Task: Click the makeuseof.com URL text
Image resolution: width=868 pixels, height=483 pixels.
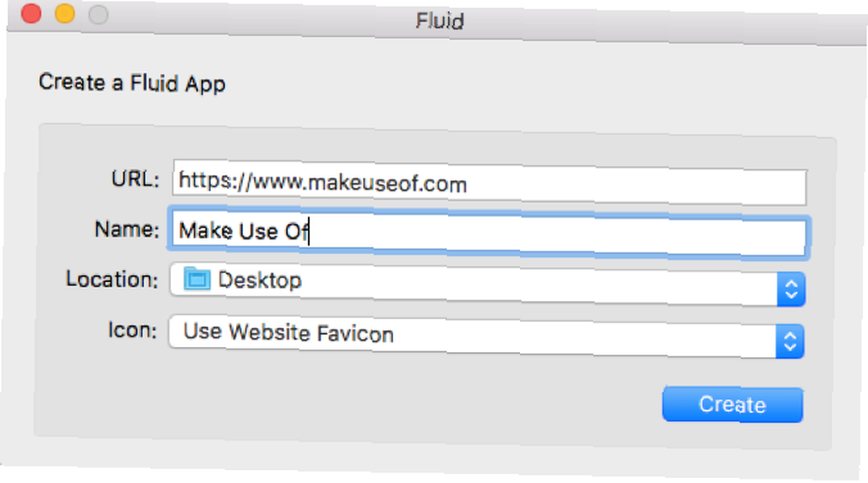Action: (323, 183)
